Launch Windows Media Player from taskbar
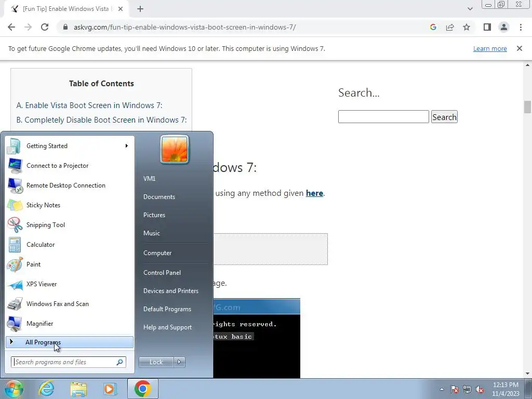This screenshot has height=399, width=532. pyautogui.click(x=110, y=389)
